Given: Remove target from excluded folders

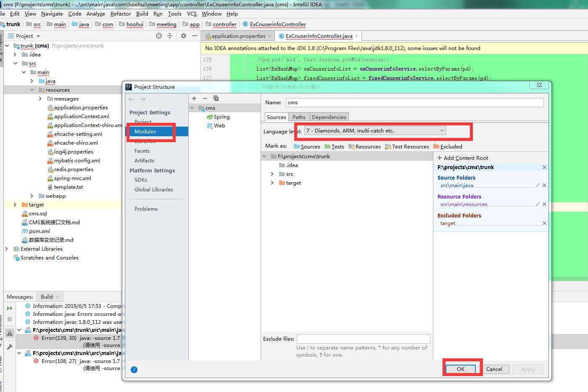Looking at the screenshot, I should (x=544, y=223).
